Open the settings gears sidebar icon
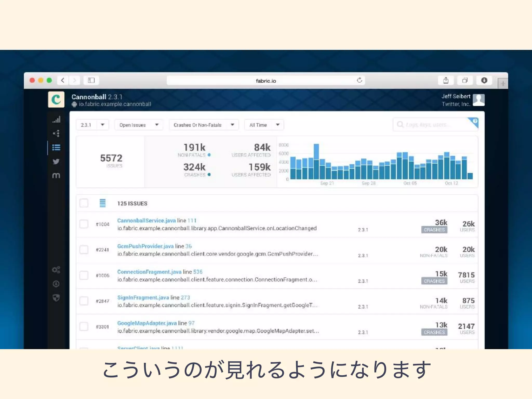This screenshot has height=399, width=532. tap(56, 270)
